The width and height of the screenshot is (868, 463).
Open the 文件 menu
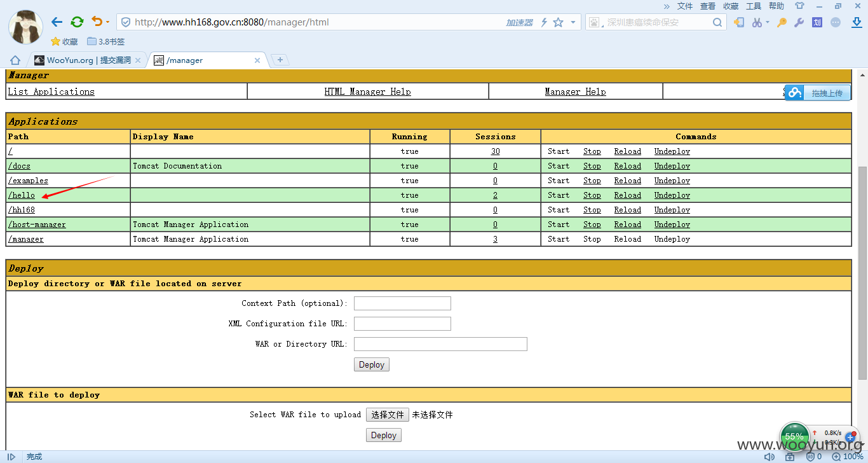point(685,6)
